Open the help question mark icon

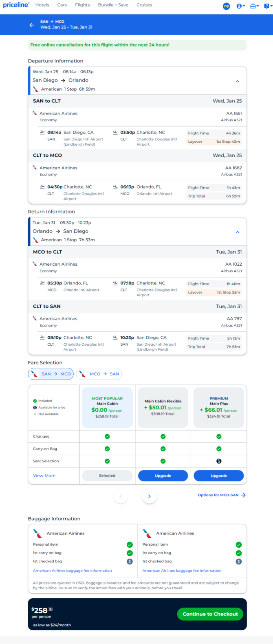click(267, 6)
